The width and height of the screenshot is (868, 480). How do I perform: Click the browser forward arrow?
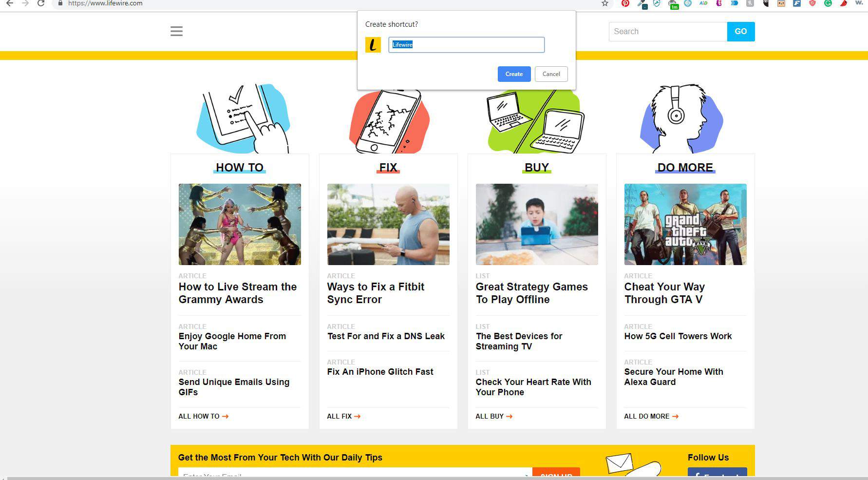(x=25, y=3)
